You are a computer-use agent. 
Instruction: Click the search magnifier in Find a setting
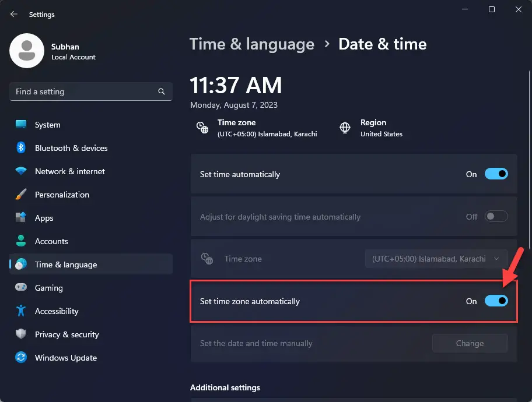tap(161, 91)
